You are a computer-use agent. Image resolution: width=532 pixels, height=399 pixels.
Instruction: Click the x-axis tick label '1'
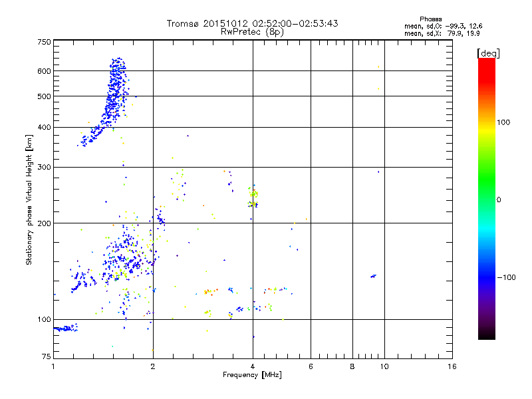(53, 366)
